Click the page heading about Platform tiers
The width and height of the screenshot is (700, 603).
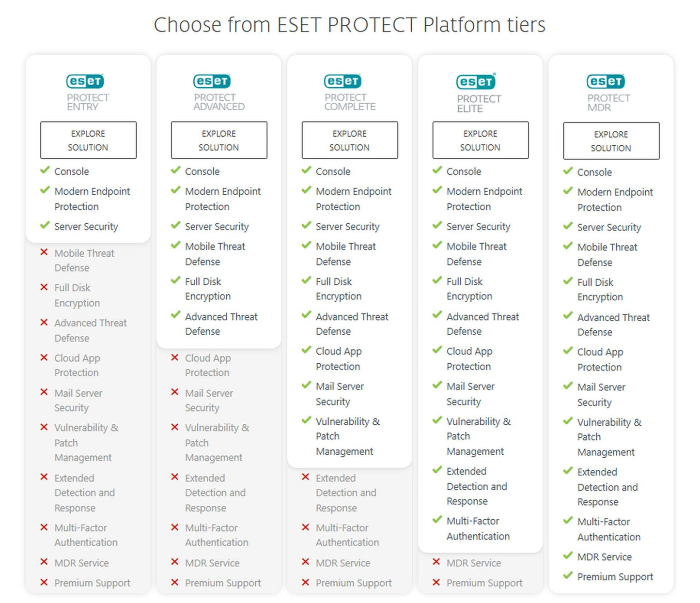[x=349, y=25]
